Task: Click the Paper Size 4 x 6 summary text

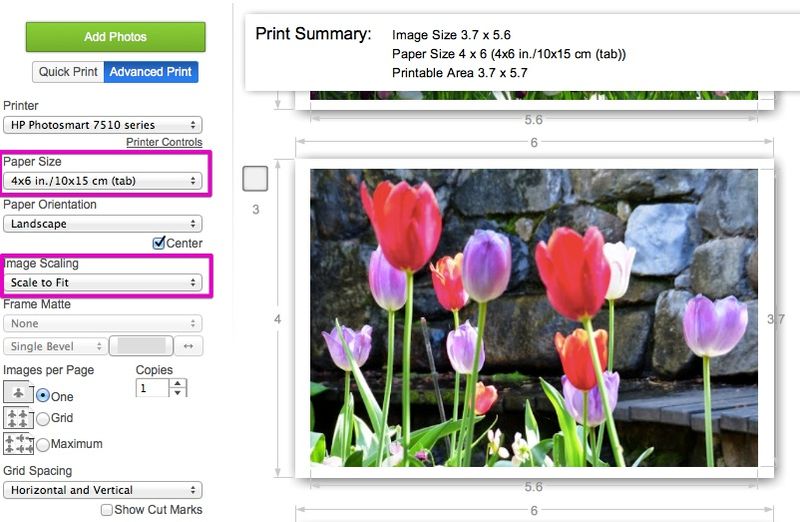Action: [509, 54]
